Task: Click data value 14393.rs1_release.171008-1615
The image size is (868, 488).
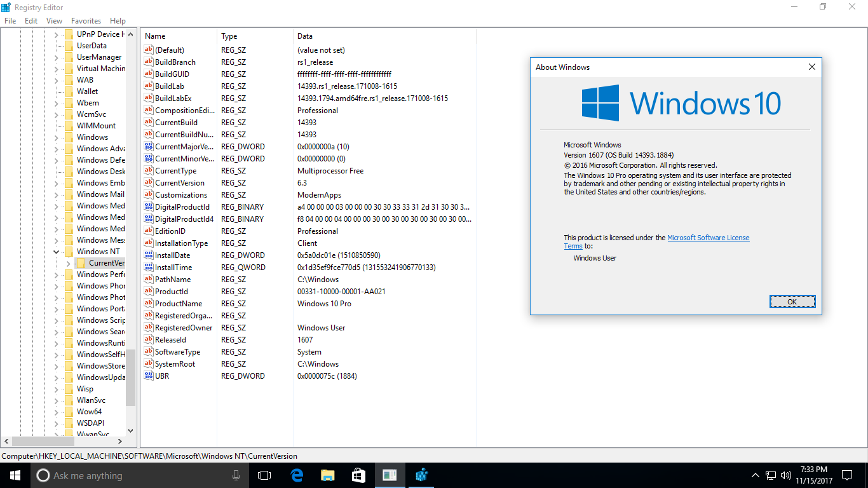Action: tap(347, 86)
